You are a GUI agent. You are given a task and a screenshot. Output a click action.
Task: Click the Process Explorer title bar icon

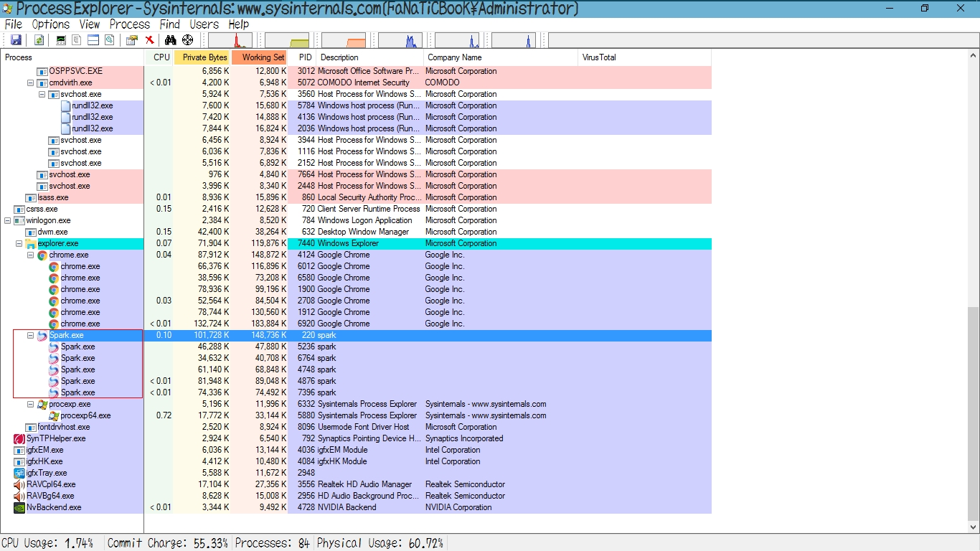(x=8, y=9)
